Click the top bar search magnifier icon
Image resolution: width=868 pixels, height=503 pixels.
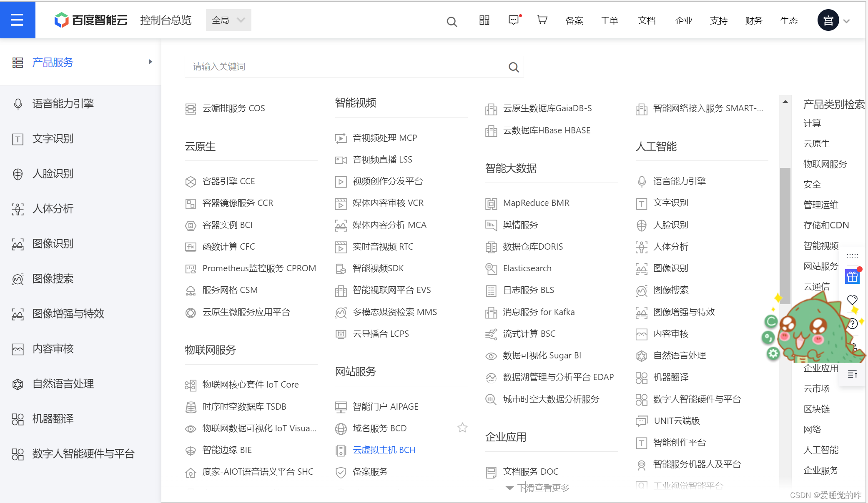coord(452,21)
